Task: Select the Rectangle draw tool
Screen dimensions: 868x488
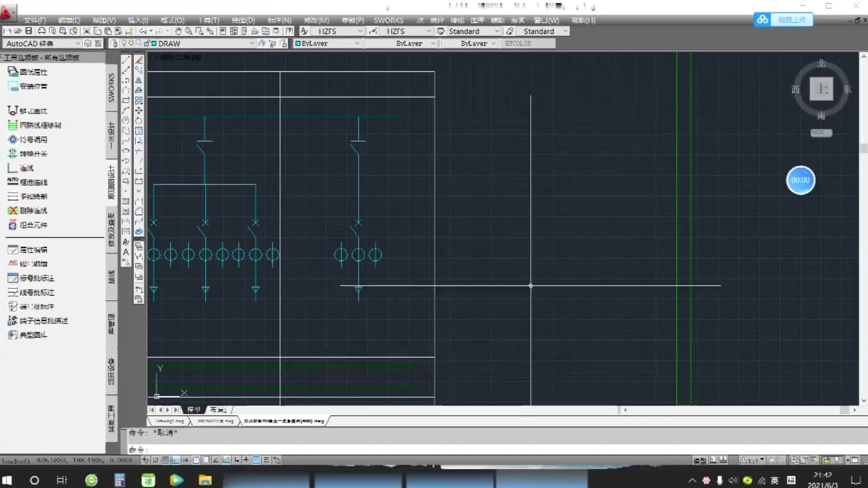Action: 126,100
